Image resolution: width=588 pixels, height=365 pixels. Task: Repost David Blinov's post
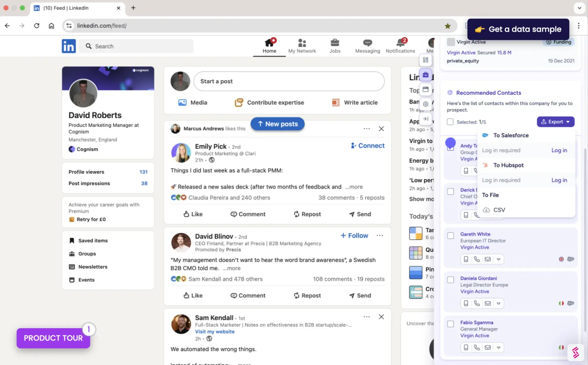point(307,295)
